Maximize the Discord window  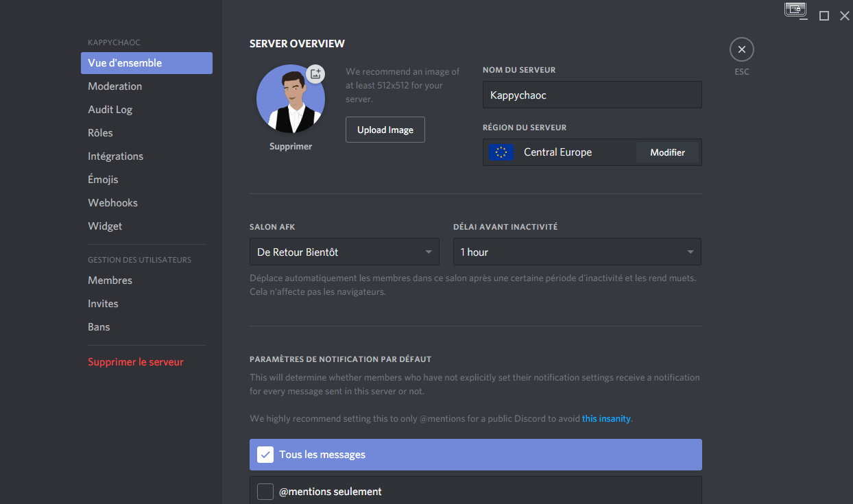point(824,15)
